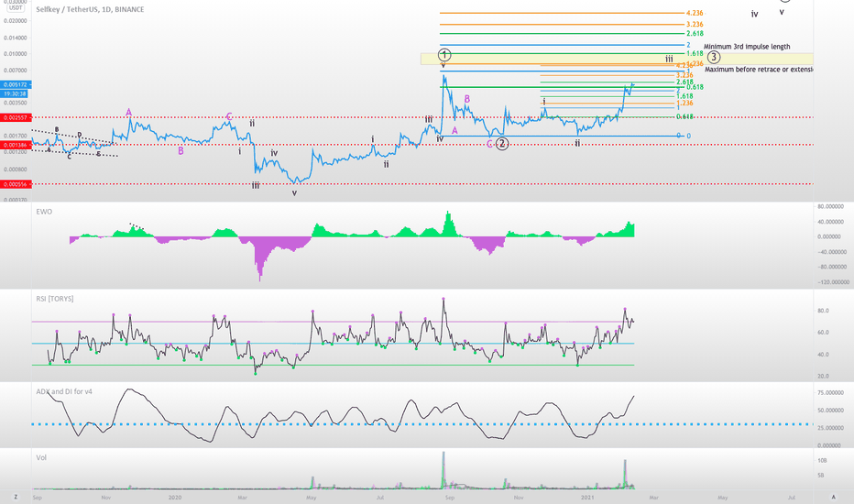This screenshot has height=504, width=854.
Task: Click the 0.010000 price axis label
Action: point(15,54)
